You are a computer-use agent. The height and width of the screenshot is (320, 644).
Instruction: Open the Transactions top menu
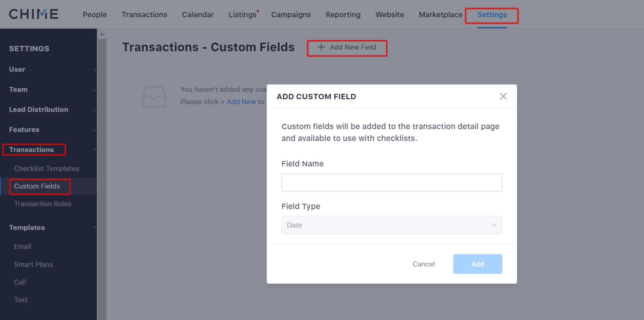pos(144,14)
